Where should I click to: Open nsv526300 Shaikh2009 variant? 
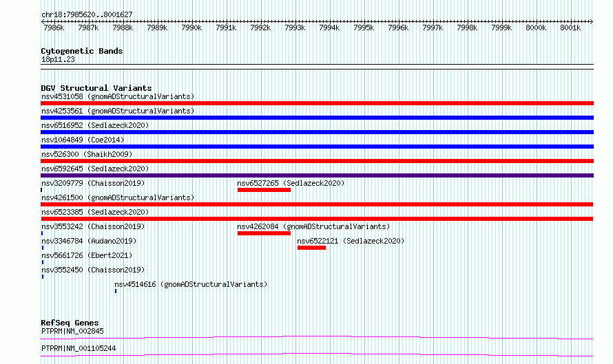[x=87, y=154]
